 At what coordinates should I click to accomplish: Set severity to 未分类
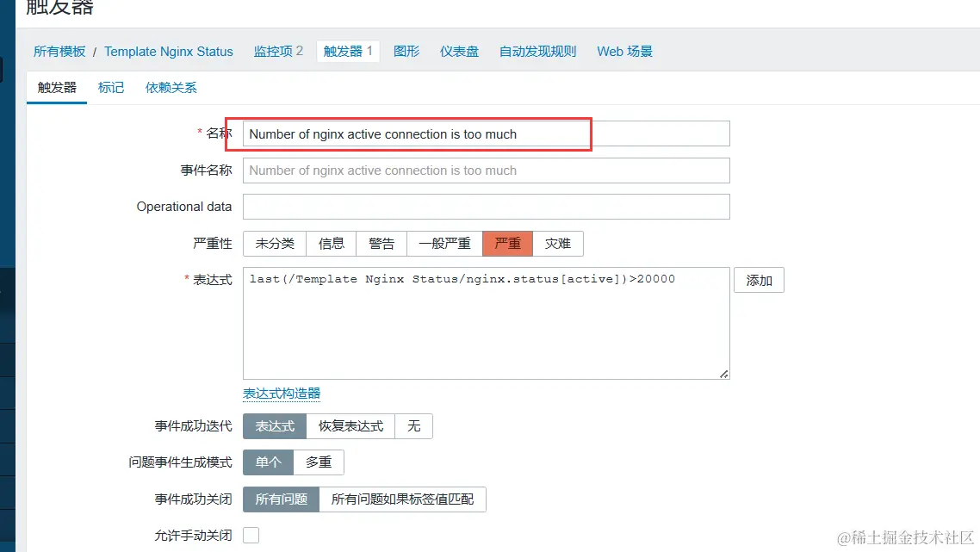click(275, 243)
